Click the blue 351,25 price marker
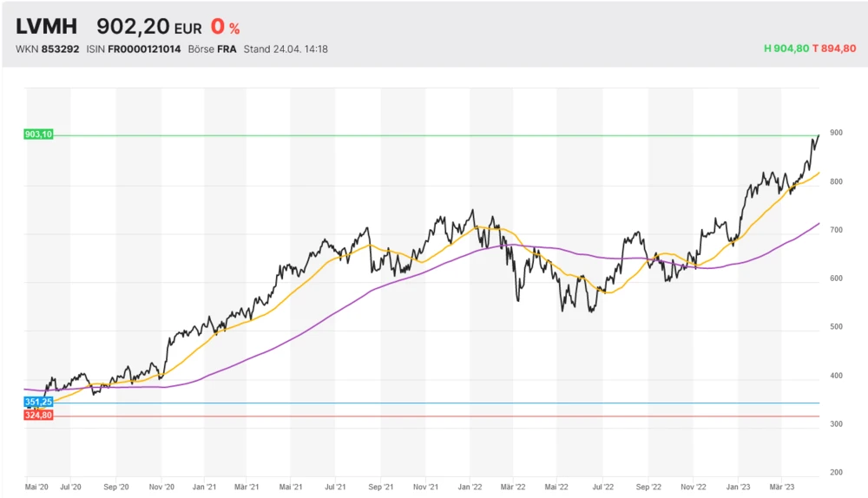This screenshot has height=498, width=868. (x=39, y=403)
